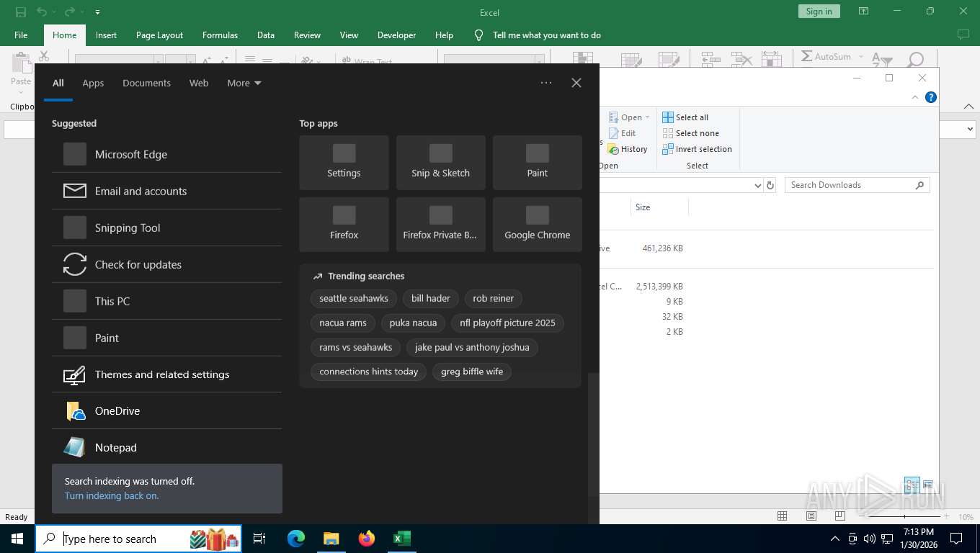
Task: Click the Save icon in Excel's title bar
Action: click(21, 12)
